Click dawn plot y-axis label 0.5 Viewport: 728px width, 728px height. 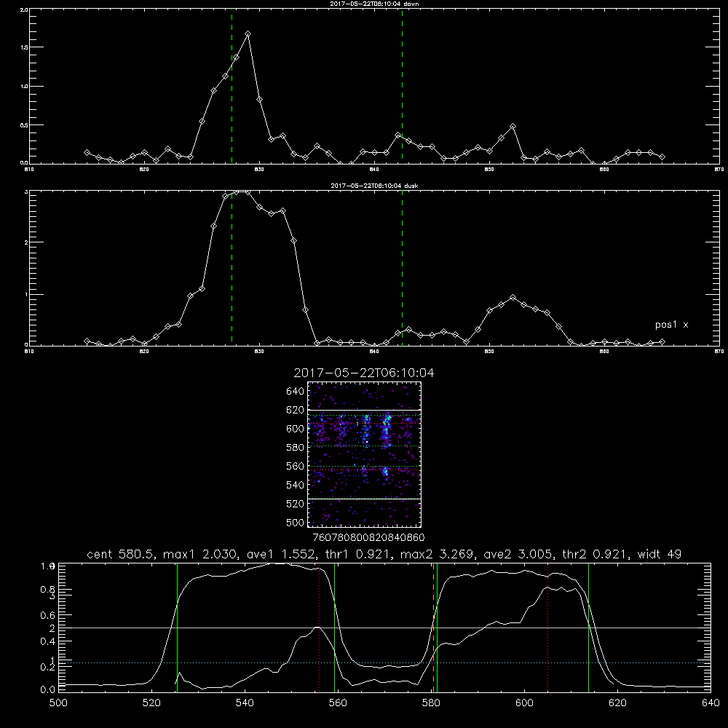[x=25, y=125]
